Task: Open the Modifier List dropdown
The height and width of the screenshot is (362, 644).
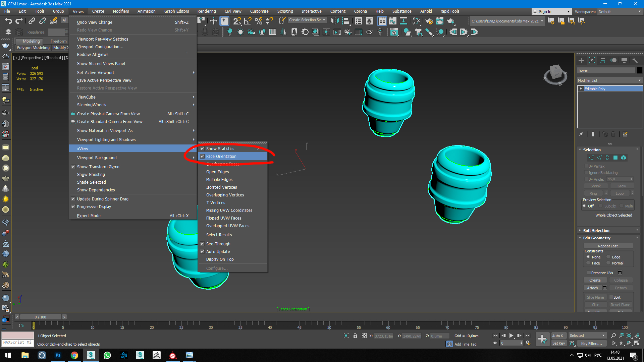Action: 609,80
